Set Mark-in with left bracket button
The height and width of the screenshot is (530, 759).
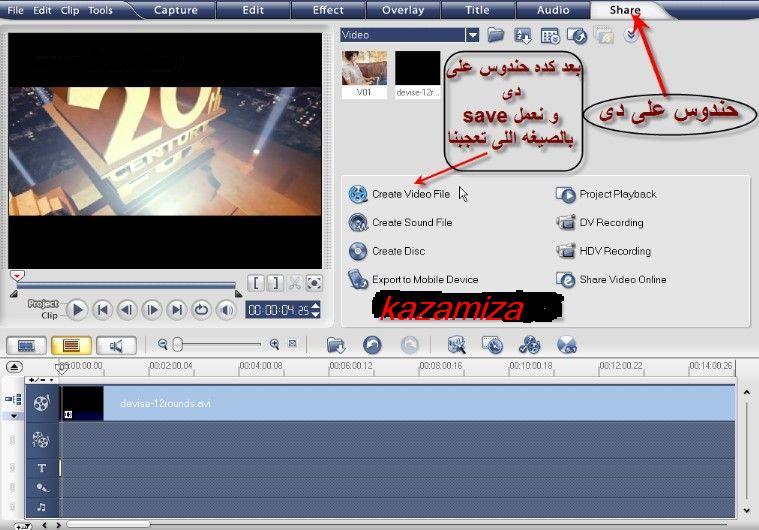(x=256, y=283)
